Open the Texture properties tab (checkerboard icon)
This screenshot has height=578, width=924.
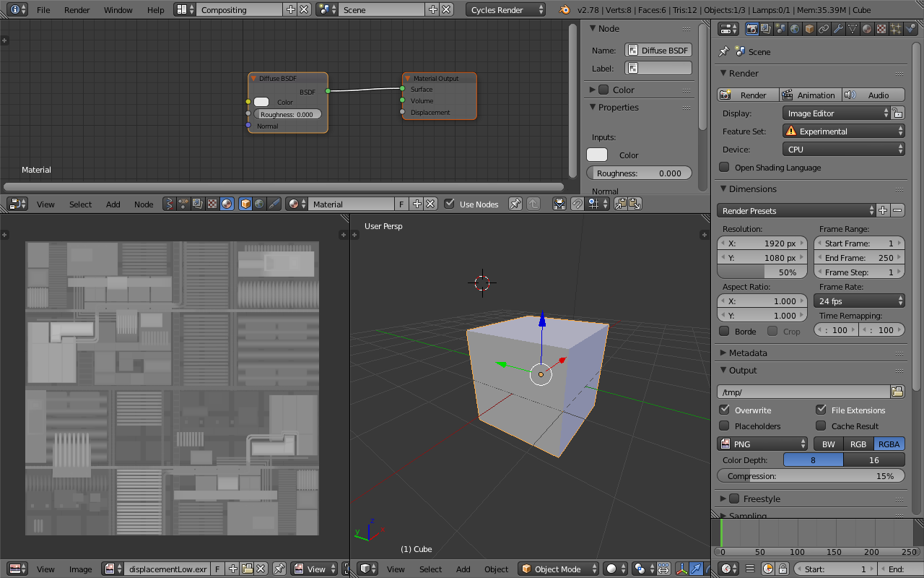tap(881, 29)
